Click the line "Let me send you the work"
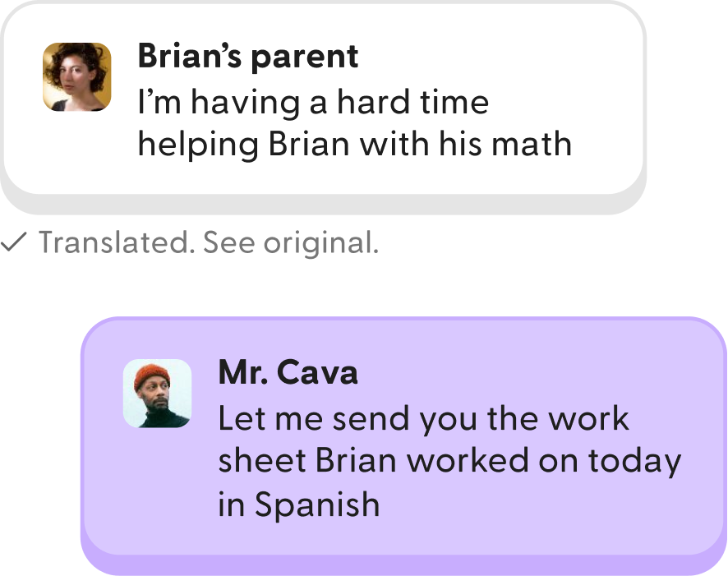Screen dimensions: 728x576 (x=422, y=418)
